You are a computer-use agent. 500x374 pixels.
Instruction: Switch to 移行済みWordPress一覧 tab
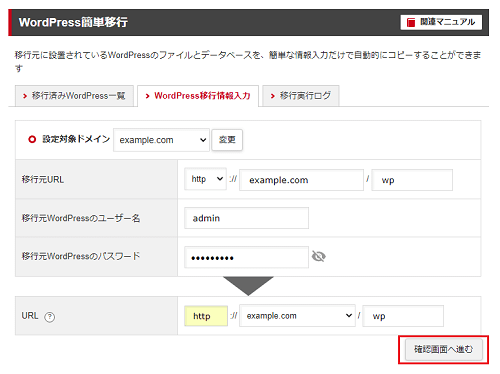click(74, 96)
